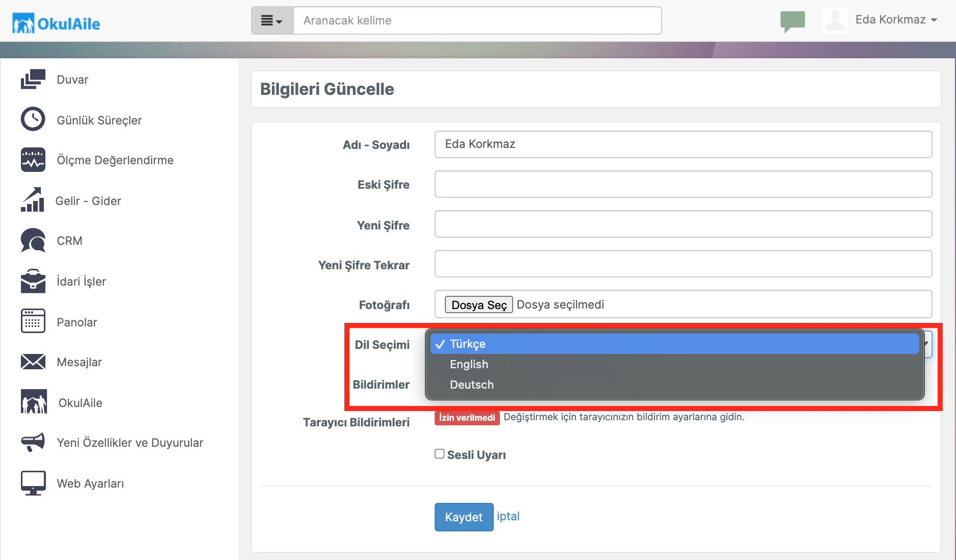Choose Türkçe in the language list

tap(674, 344)
